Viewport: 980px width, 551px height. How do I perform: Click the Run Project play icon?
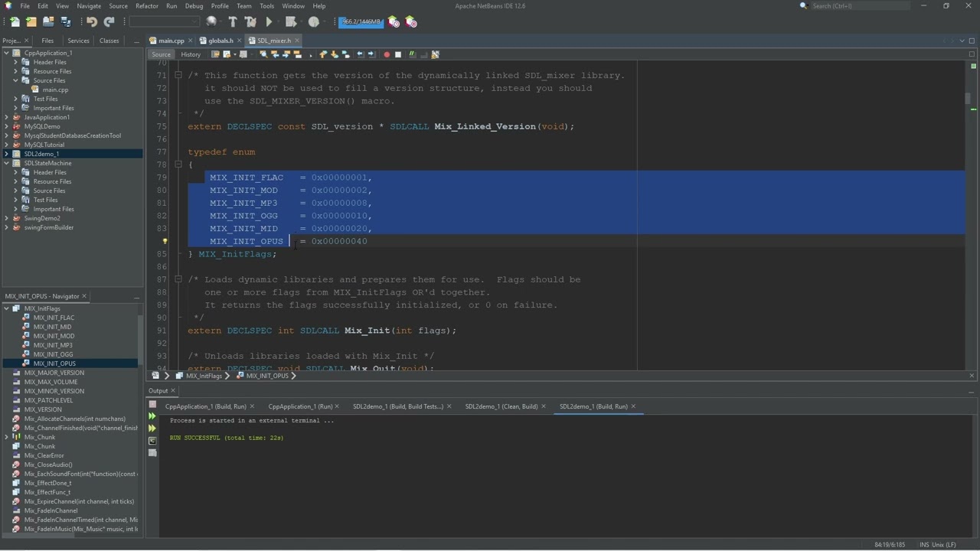point(269,22)
